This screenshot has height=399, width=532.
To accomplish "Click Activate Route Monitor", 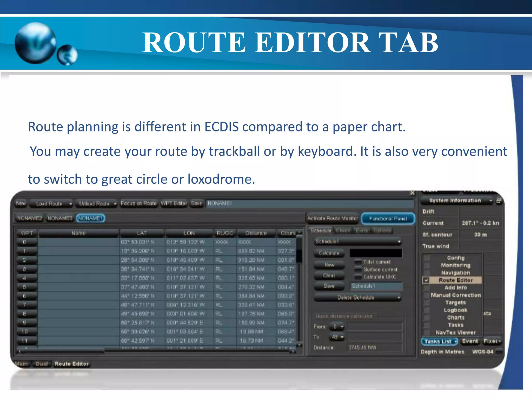I will 332,218.
